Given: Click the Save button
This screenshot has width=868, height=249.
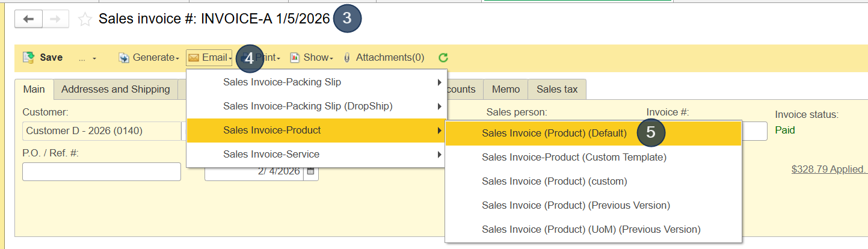Looking at the screenshot, I should point(43,58).
